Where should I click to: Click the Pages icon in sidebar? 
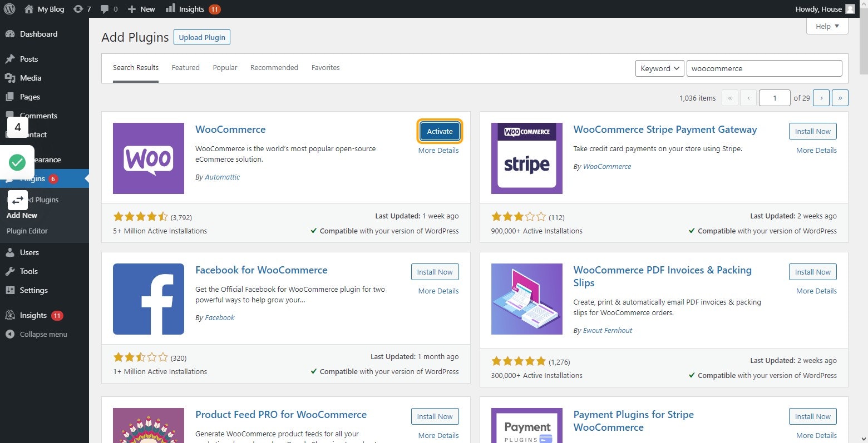click(10, 97)
